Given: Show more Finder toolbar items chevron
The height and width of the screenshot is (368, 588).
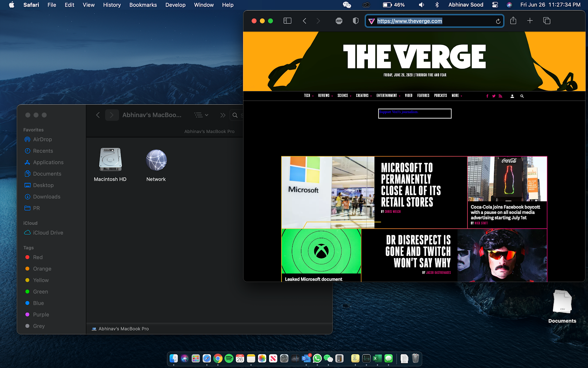Looking at the screenshot, I should tap(223, 115).
